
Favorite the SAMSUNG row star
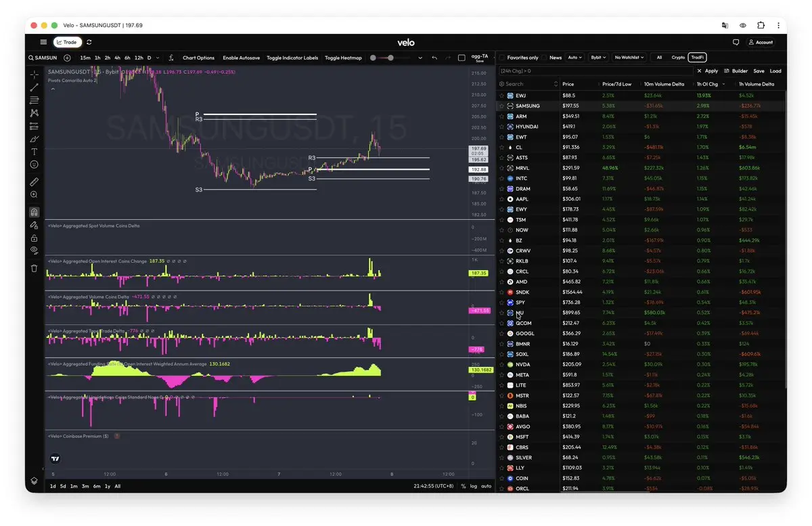[502, 106]
